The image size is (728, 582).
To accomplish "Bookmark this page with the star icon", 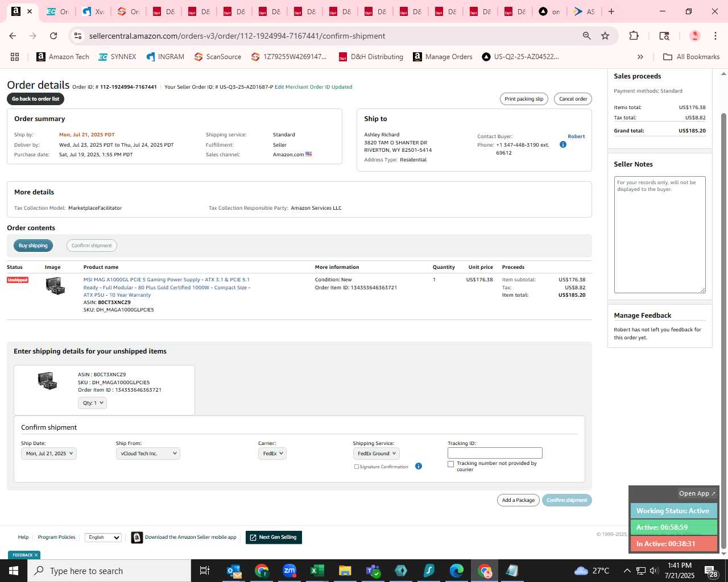I will point(605,36).
